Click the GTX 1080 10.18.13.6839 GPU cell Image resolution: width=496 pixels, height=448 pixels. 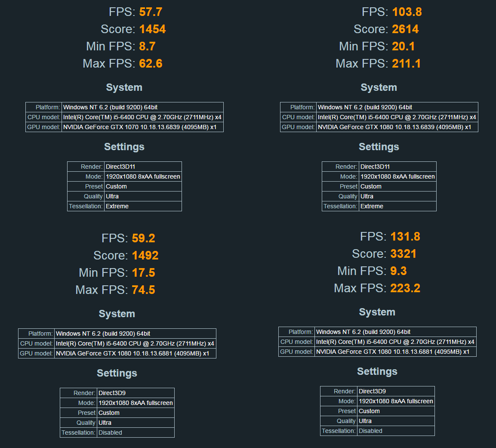coord(397,127)
